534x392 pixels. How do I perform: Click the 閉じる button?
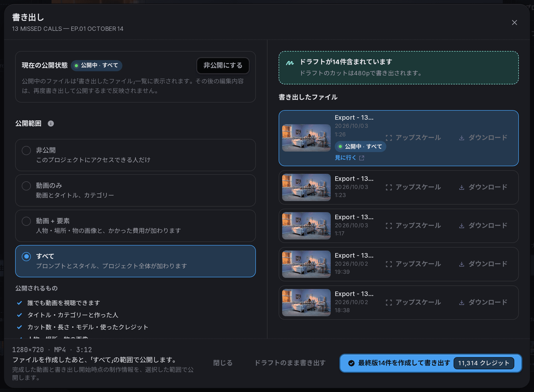pos(223,363)
